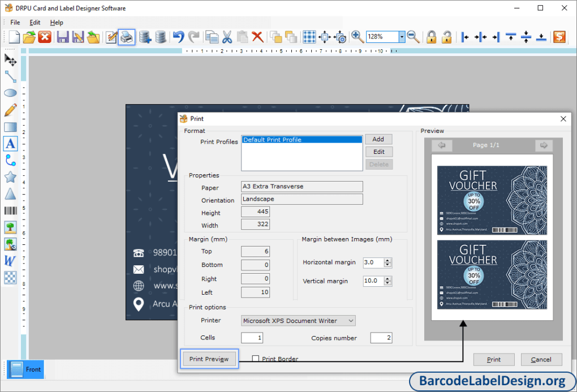Click the Cut scissors icon
This screenshot has height=392, width=577.
(227, 37)
